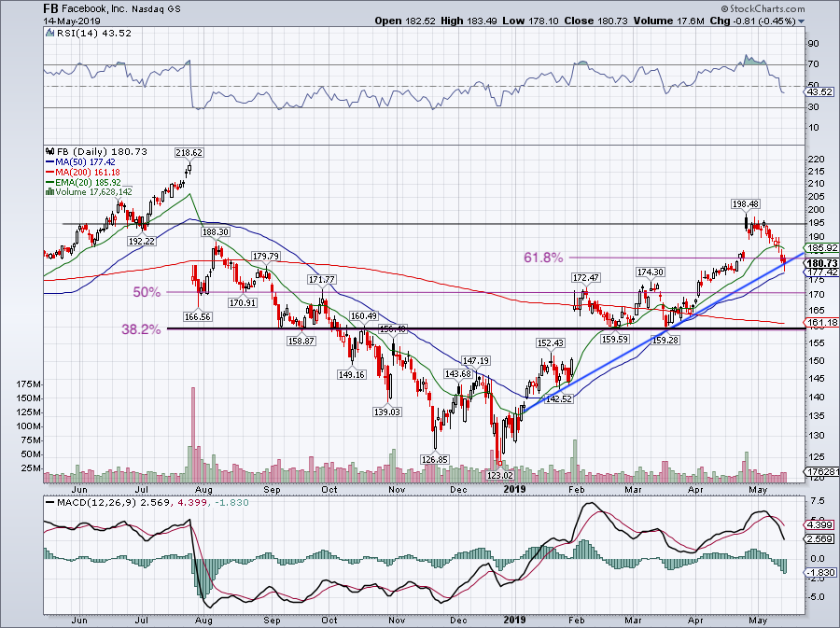Select the 'Volume 17.6M' value in header
This screenshot has width=840, height=628.
[668, 21]
